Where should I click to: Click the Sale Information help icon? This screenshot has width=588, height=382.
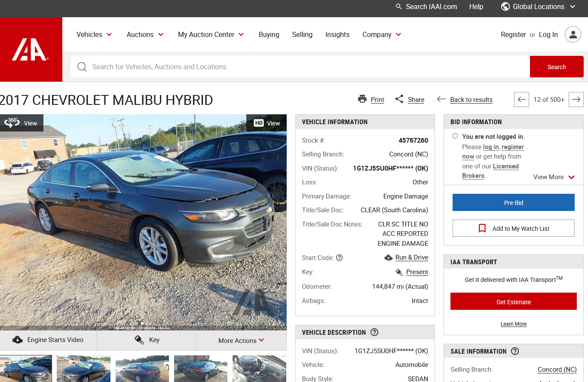tap(515, 351)
